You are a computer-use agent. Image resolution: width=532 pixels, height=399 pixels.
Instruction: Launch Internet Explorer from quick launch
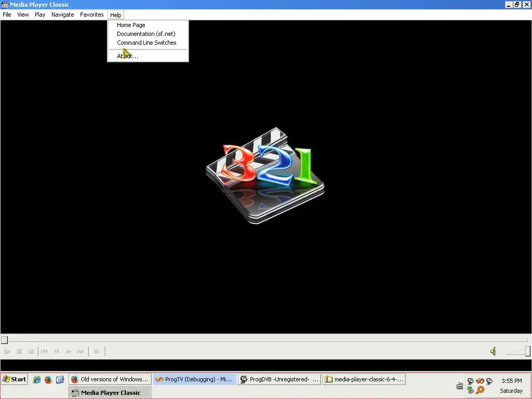pyautogui.click(x=37, y=380)
